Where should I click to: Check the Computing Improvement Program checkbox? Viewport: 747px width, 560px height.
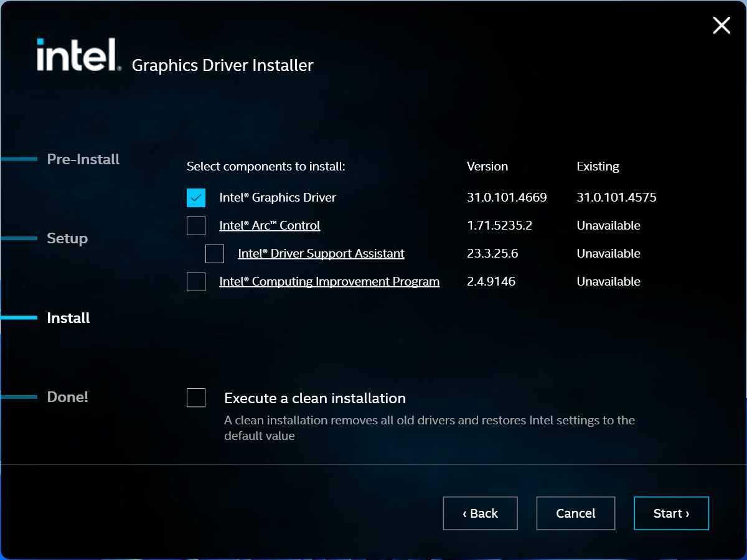pos(196,282)
